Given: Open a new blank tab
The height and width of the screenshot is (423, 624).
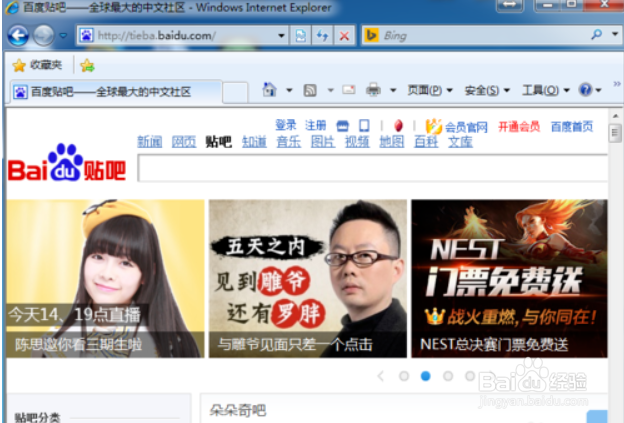Looking at the screenshot, I should click(x=235, y=93).
